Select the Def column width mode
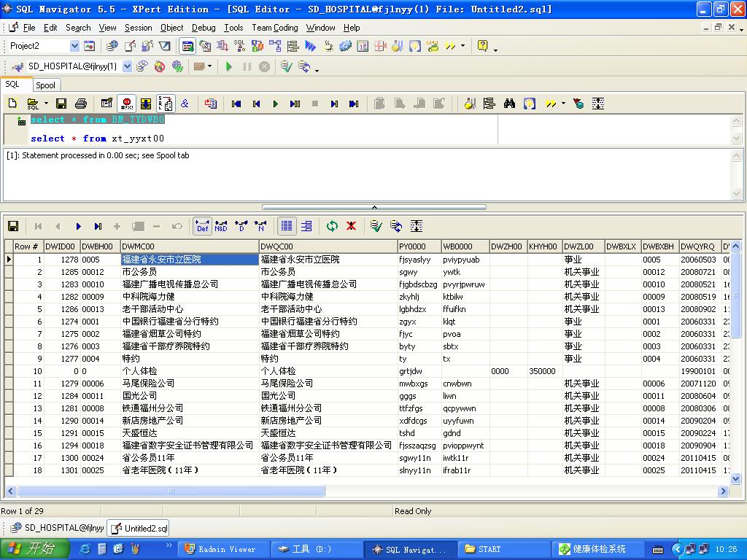The width and height of the screenshot is (747, 560). (203, 226)
